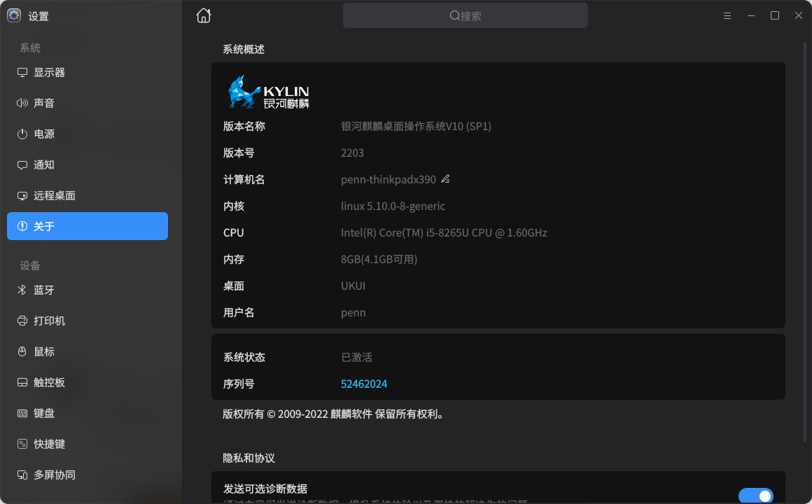Click the 内存 field label
Screen dimensions: 812x504
point(234,260)
